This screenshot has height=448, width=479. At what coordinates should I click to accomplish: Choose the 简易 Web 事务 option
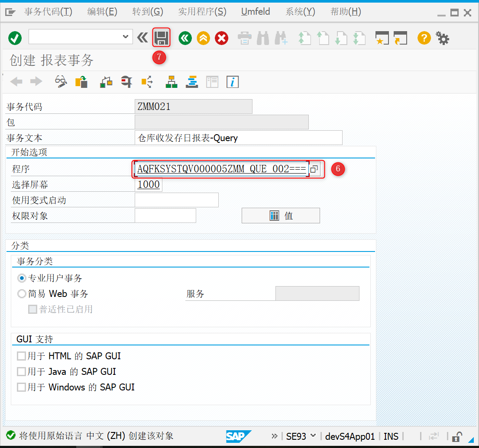(22, 293)
